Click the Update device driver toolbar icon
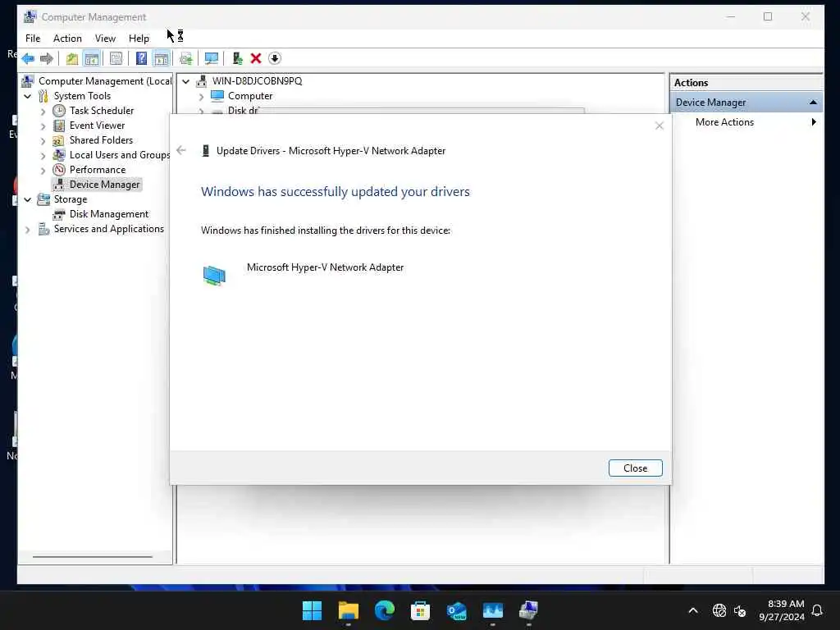The width and height of the screenshot is (840, 630). pyautogui.click(x=186, y=58)
